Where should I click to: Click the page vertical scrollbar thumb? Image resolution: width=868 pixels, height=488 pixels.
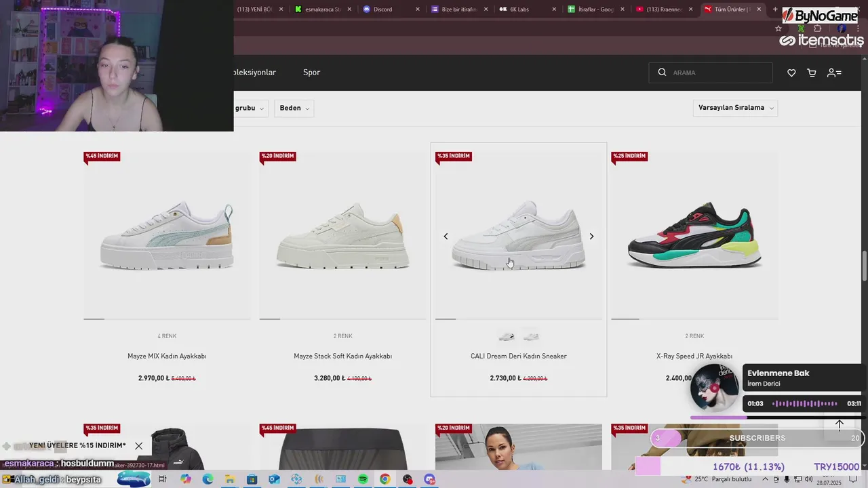[865, 266]
